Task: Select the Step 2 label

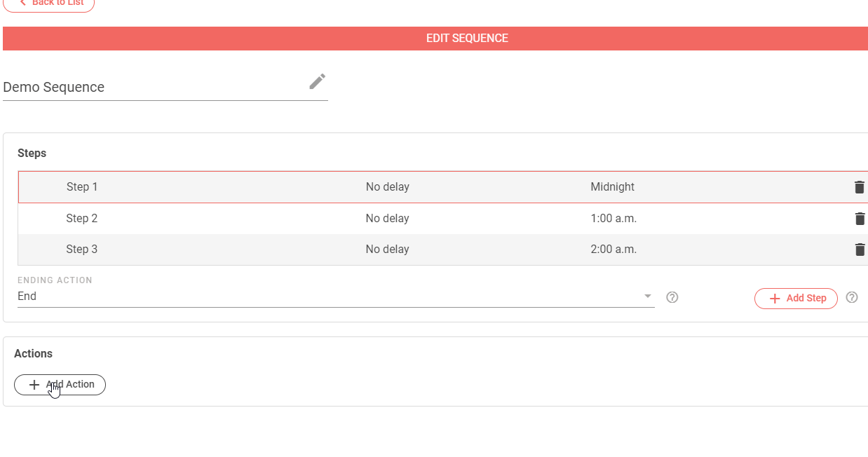Action: point(82,219)
